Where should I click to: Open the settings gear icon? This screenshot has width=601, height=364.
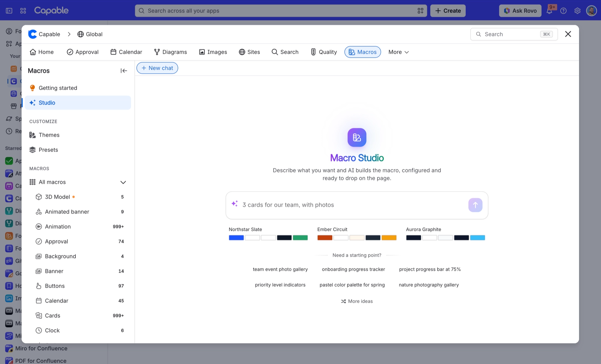coord(577,11)
